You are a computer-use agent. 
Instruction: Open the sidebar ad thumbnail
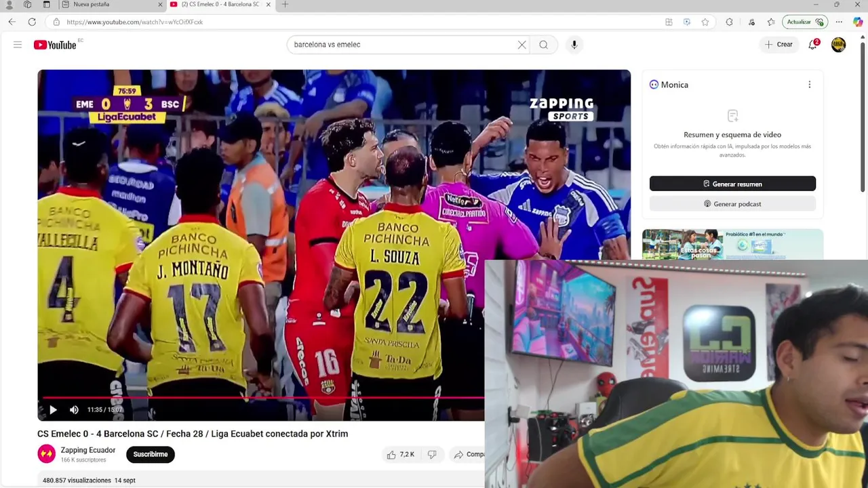[x=682, y=244]
